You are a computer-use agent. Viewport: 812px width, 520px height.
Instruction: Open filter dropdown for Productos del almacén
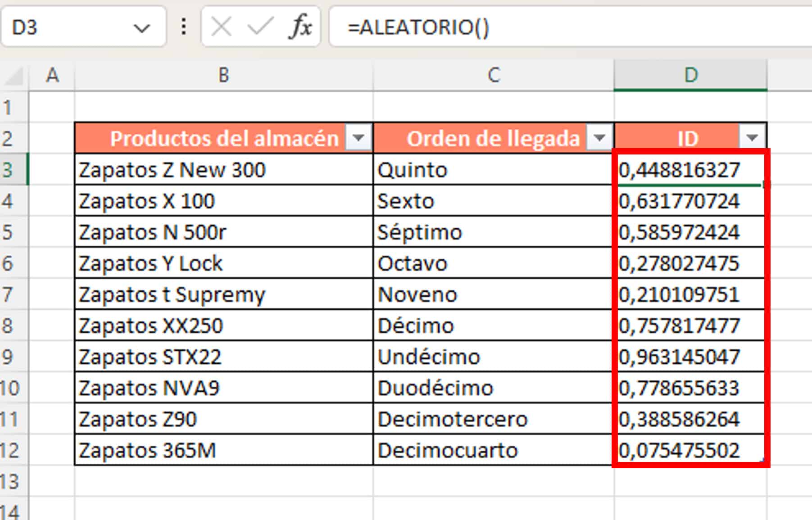358,137
